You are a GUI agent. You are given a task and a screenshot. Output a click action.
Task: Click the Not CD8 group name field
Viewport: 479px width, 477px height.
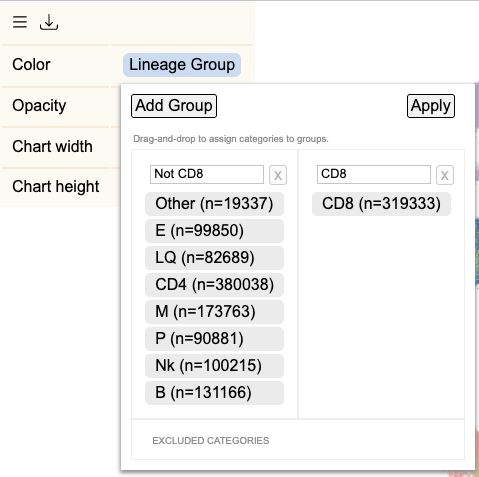point(207,174)
